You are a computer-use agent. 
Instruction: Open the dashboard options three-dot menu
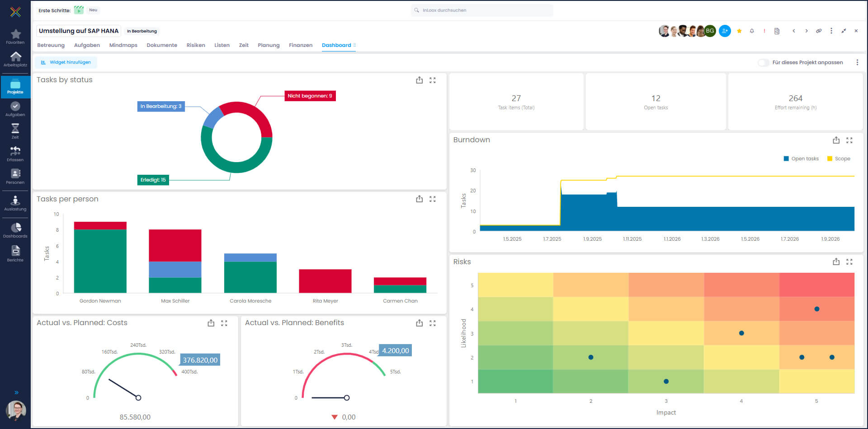pyautogui.click(x=857, y=62)
